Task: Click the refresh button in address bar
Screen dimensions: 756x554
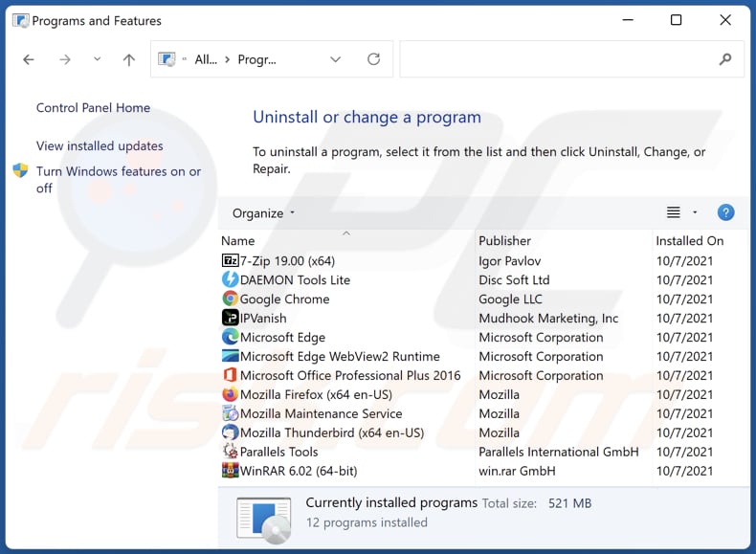Action: 373,59
